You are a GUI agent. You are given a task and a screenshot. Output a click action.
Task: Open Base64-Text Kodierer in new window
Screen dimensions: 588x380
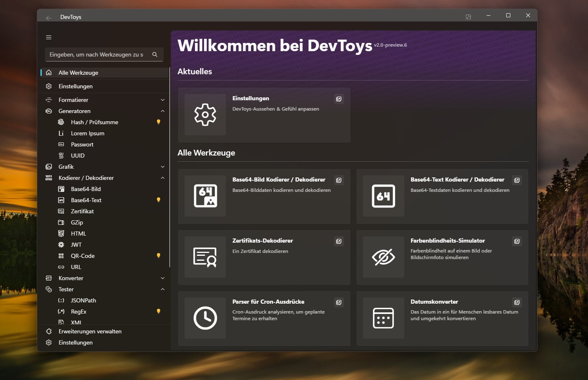tap(517, 180)
